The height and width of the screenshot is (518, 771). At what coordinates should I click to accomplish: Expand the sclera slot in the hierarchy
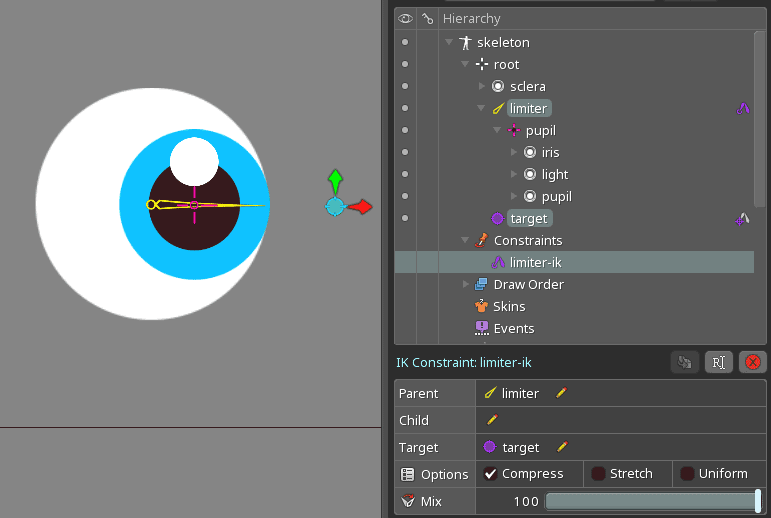tap(482, 87)
